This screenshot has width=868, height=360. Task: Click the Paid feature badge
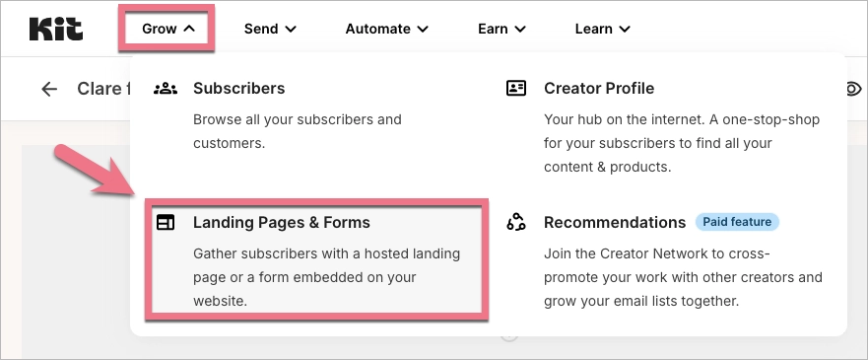[737, 222]
